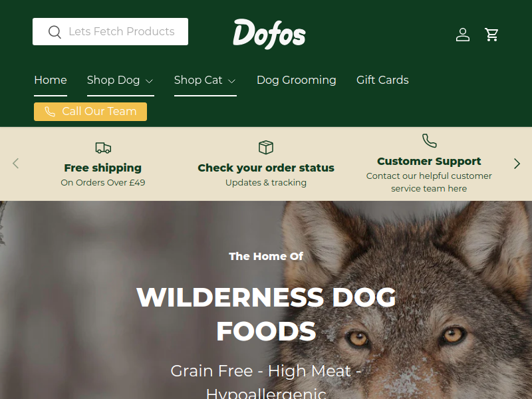Open the Dog Grooming page
This screenshot has width=532, height=399.
click(297, 80)
